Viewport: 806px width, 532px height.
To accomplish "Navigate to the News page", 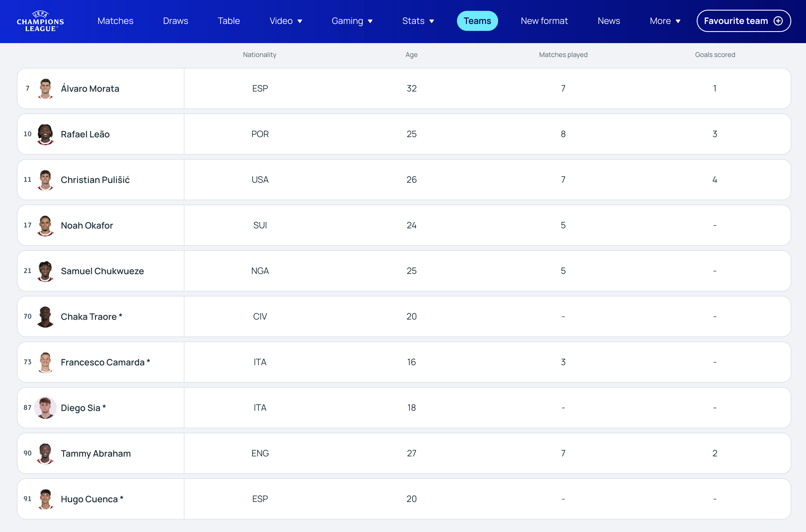I will (x=609, y=21).
